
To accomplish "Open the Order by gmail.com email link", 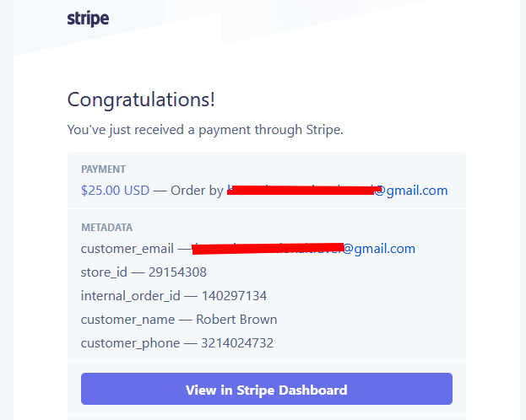I will [338, 191].
